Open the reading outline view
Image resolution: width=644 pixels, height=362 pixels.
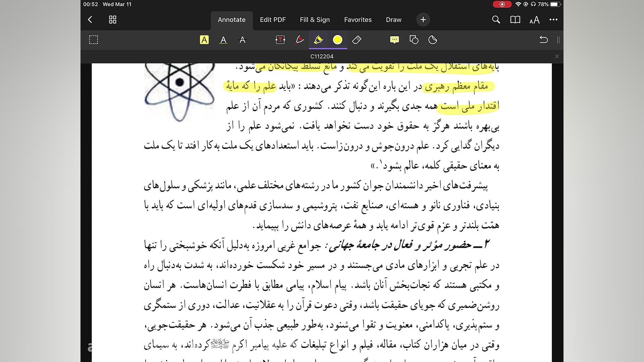516,20
